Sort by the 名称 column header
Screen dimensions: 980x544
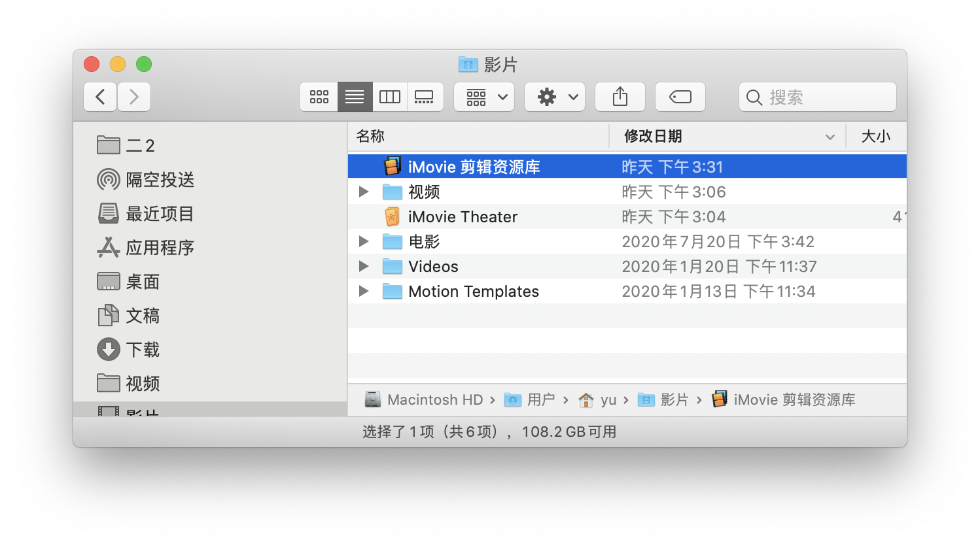tap(478, 136)
